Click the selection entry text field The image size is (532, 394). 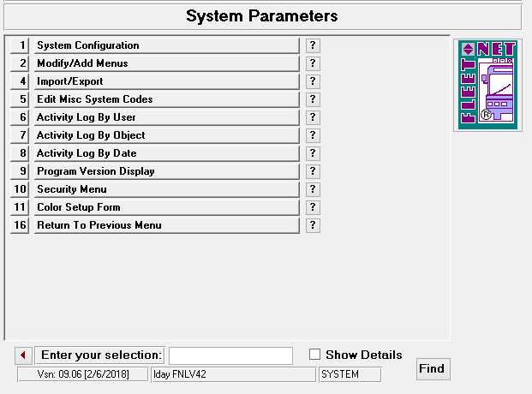[230, 355]
